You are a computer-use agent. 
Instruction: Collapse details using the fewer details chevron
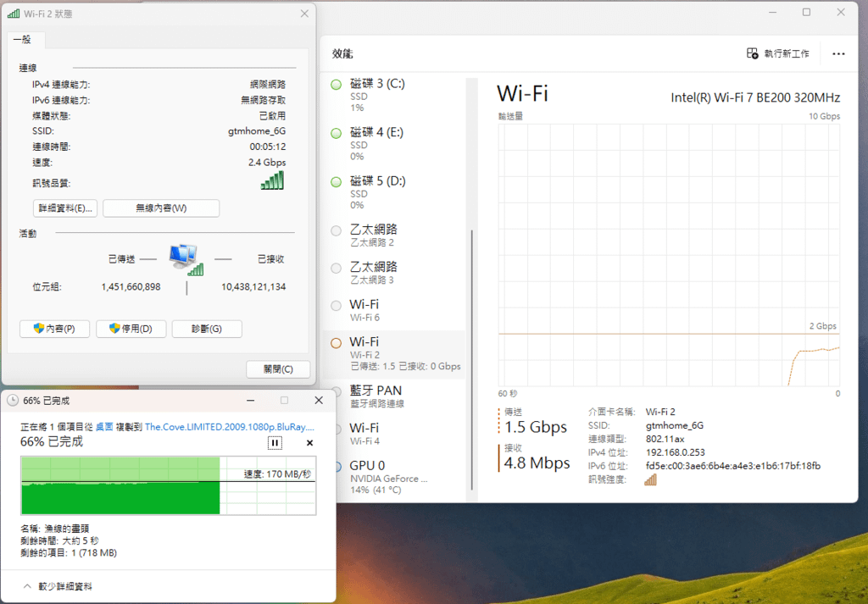coord(27,586)
